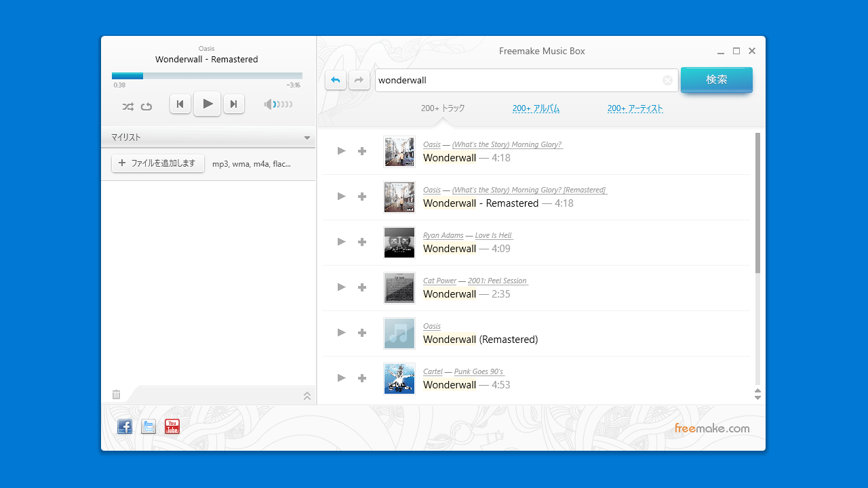Click Cat Power Peel Session album cover
This screenshot has width=868, height=488.
tap(399, 288)
